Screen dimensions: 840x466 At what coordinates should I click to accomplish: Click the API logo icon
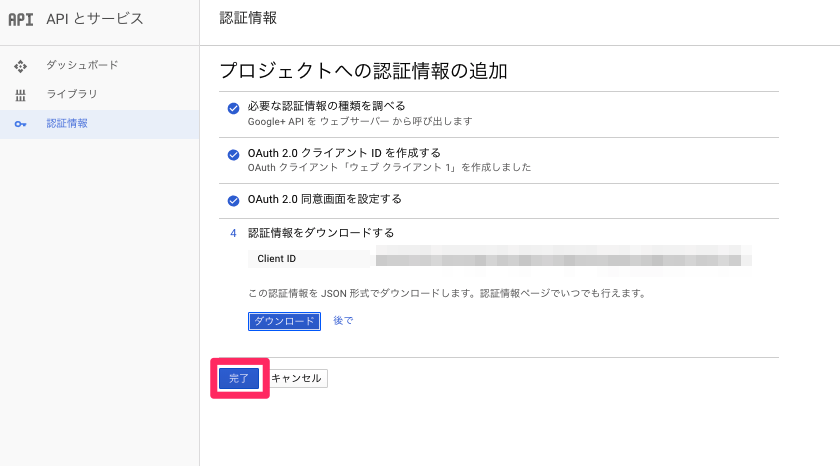20,19
